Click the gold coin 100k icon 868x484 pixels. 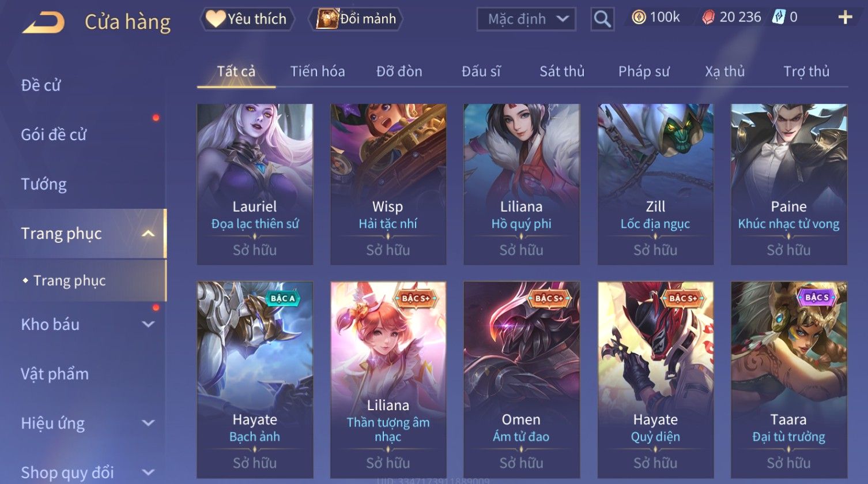pos(639,17)
